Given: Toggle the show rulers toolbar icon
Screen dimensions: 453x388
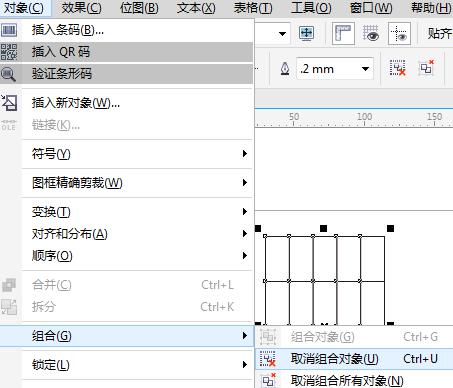Looking at the screenshot, I should coord(343,33).
